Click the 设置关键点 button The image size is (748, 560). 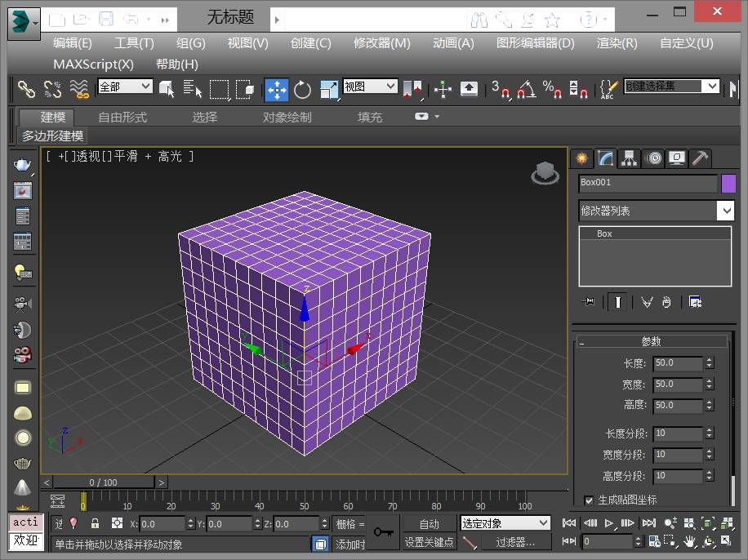(430, 542)
